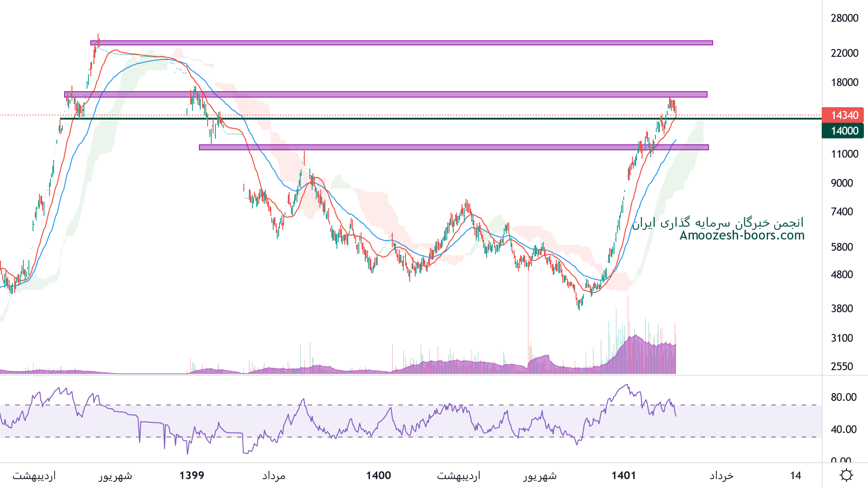The height and width of the screenshot is (487, 868).
Task: Click the 22000 price scale label
Action: tap(844, 53)
